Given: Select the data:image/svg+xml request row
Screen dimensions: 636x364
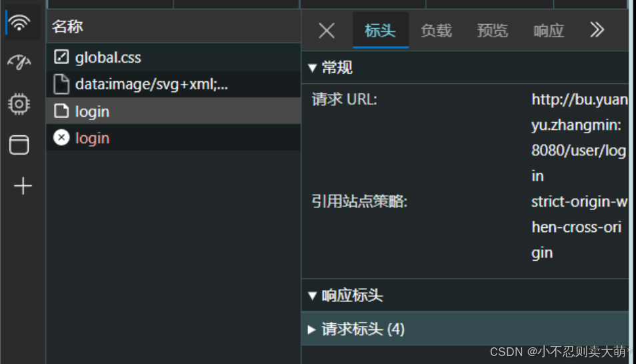Looking at the screenshot, I should [x=173, y=85].
